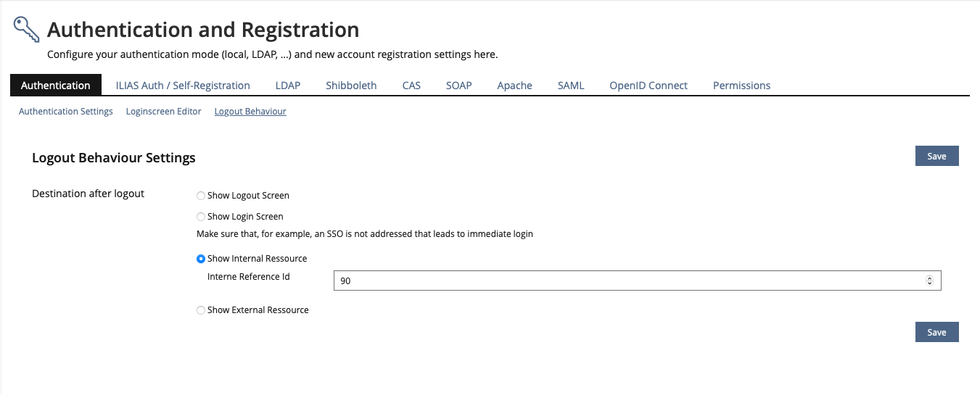
Task: Open the SOAP tab
Action: (x=458, y=86)
